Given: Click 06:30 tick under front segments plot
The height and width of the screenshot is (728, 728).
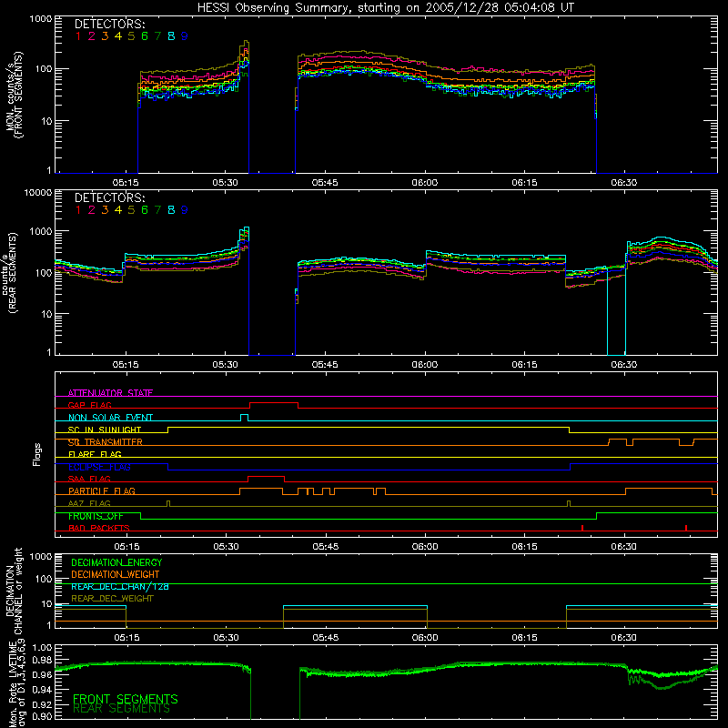Looking at the screenshot, I should pos(623,183).
